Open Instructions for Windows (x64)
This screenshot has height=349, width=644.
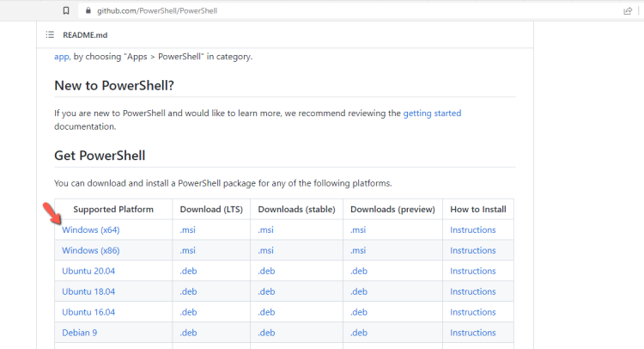coord(473,230)
